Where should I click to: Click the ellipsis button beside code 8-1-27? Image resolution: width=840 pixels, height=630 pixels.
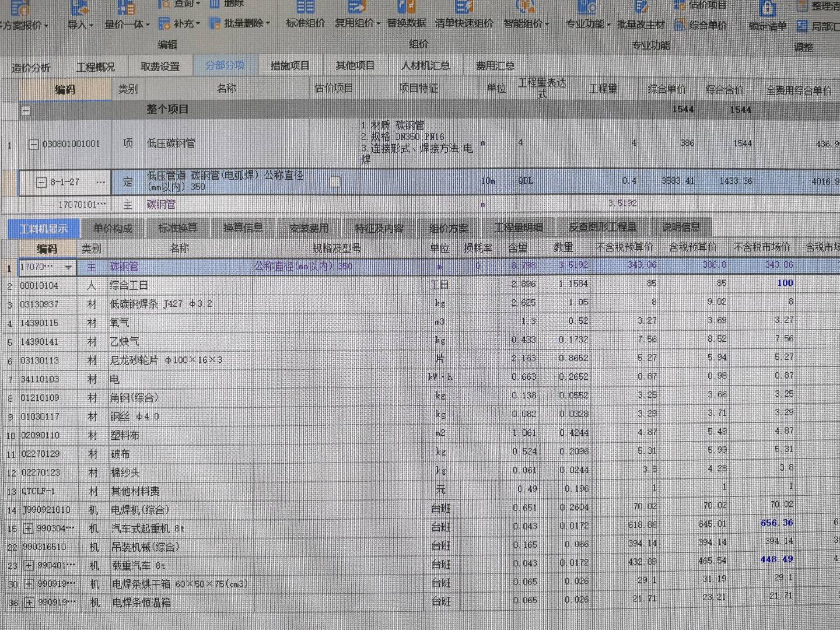point(100,183)
